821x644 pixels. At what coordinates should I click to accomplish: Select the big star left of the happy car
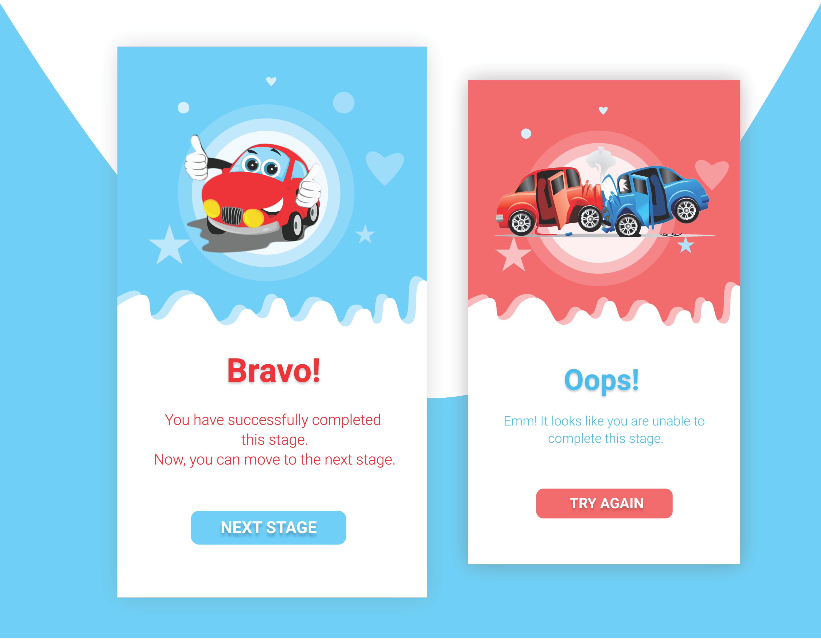169,245
